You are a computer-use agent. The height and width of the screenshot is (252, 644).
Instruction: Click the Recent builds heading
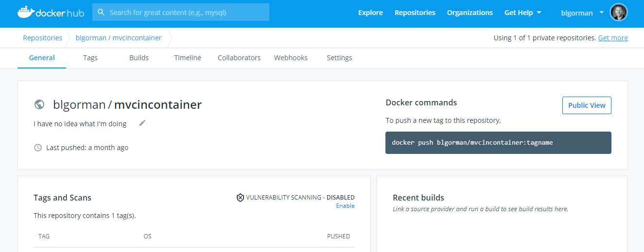click(x=418, y=198)
